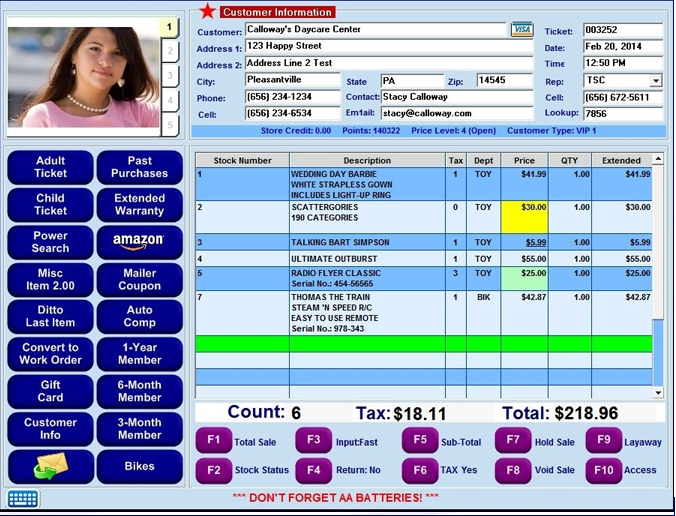
Task: Click the Address 2 field
Action: point(389,63)
